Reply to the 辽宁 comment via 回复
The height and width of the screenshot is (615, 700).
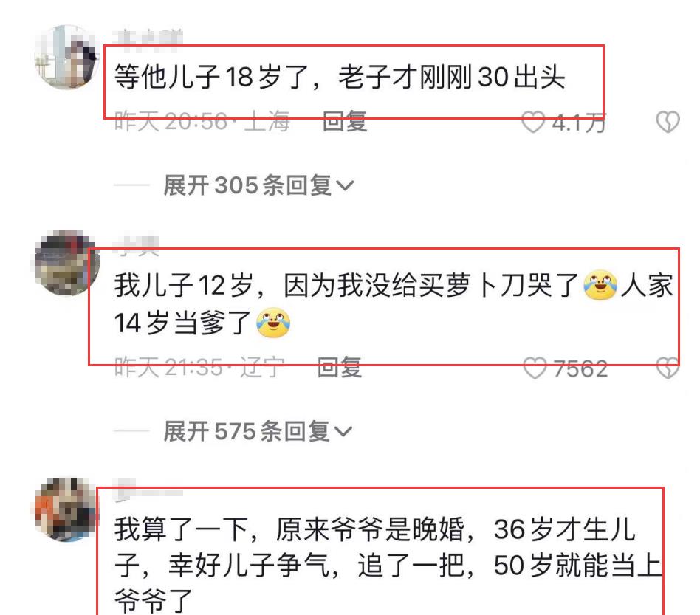pyautogui.click(x=339, y=368)
